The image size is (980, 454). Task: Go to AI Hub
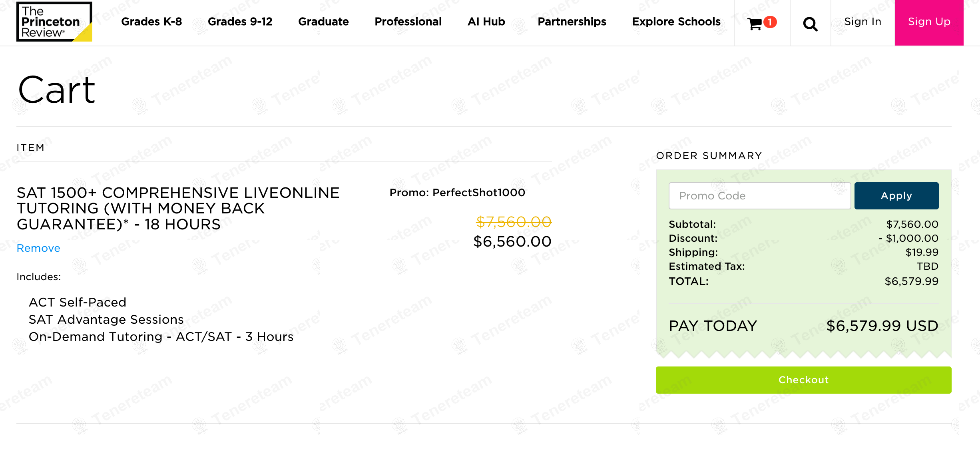486,22
